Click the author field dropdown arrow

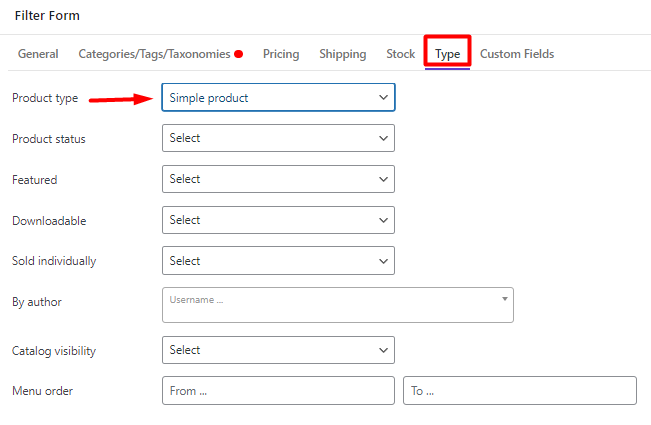504,299
